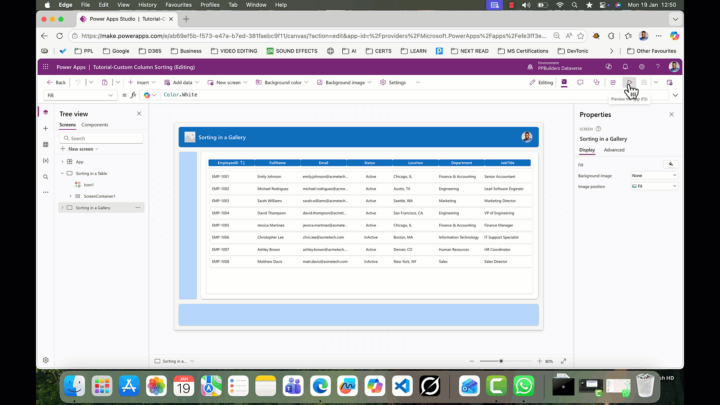Open Variables icon in left rail
Image resolution: width=720 pixels, height=405 pixels.
45,161
